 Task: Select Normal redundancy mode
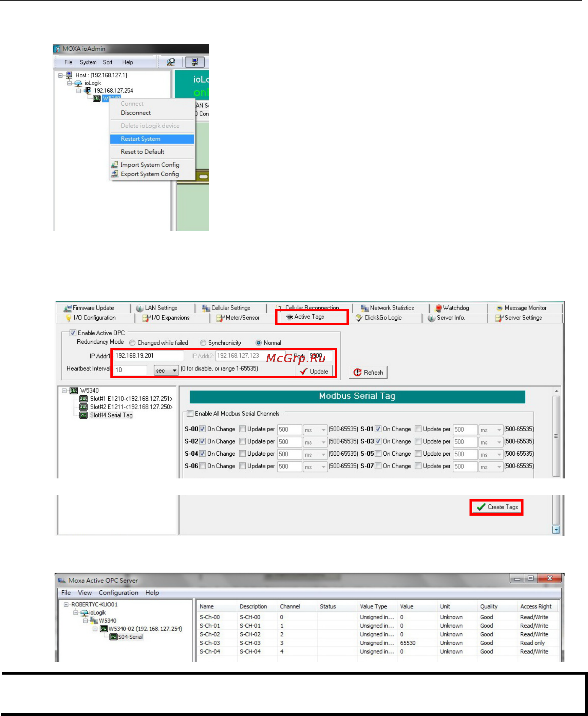[259, 343]
